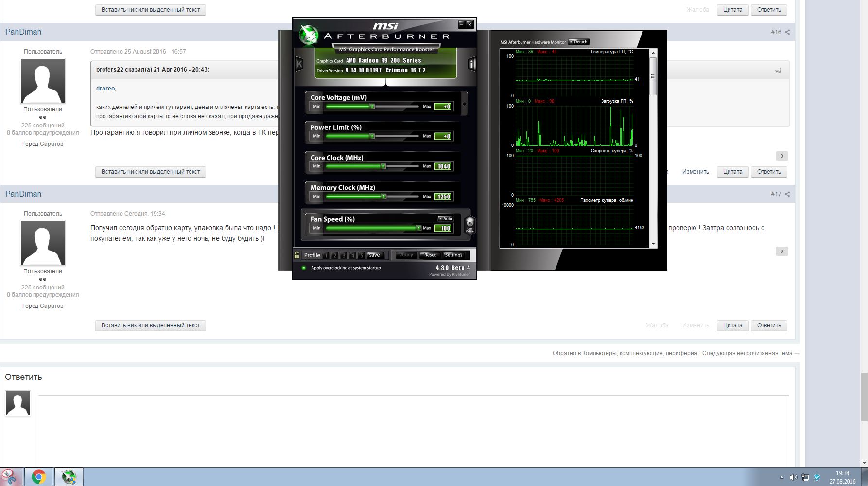Click the Reset button in Afterburner
868x486 pixels.
pyautogui.click(x=430, y=255)
